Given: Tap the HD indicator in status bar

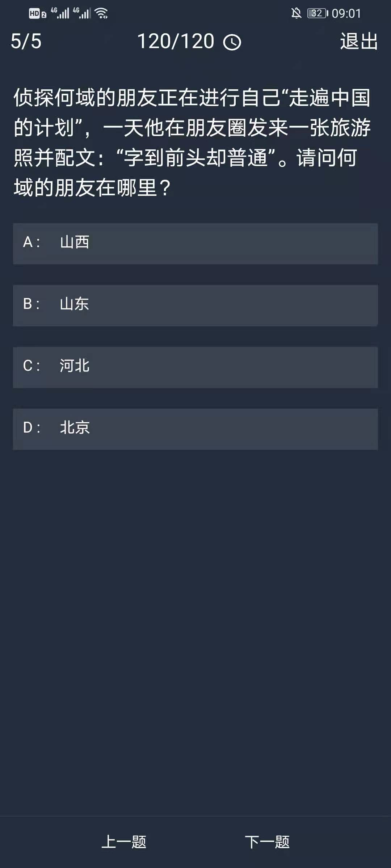Looking at the screenshot, I should 34,14.
